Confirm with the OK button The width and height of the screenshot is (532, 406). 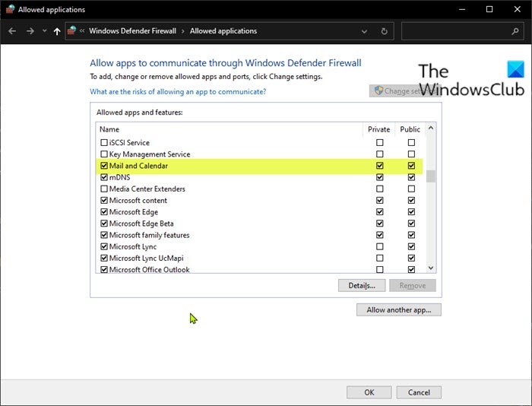pyautogui.click(x=369, y=392)
